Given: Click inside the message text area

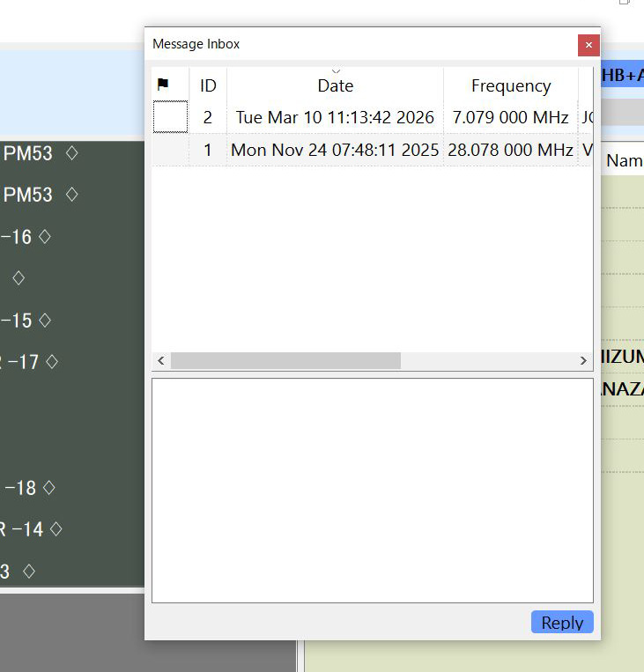Looking at the screenshot, I should pos(373,491).
